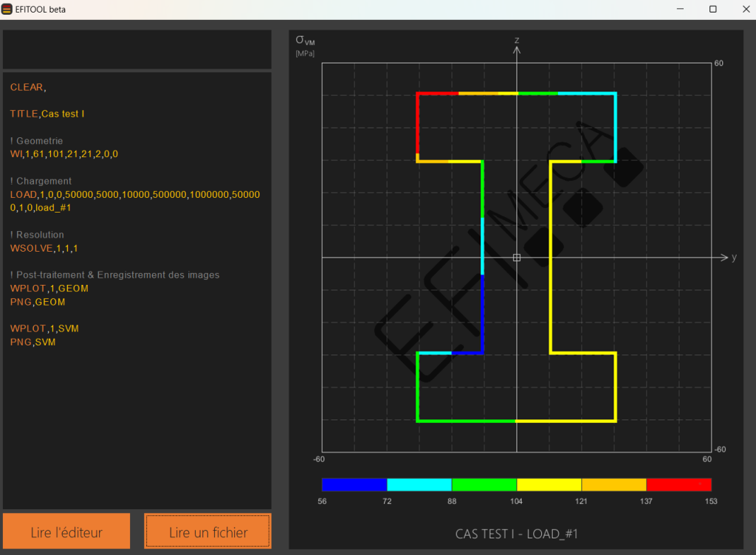
Task: Select the yellow legend swatch
Action: tap(549, 484)
